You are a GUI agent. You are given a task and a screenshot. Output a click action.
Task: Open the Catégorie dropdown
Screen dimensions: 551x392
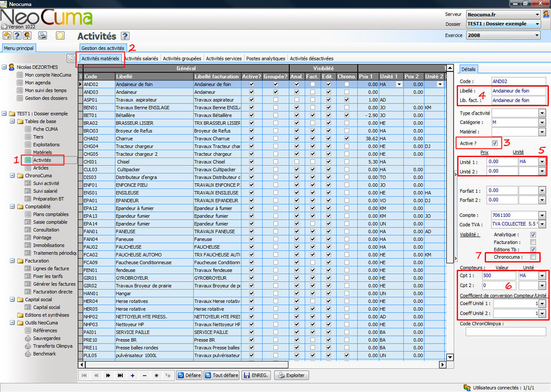(542, 122)
